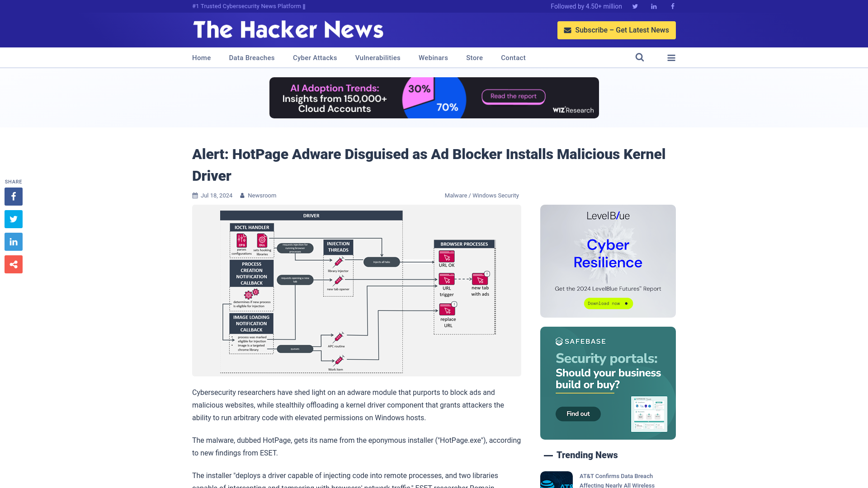Click the Data Breaches menu item

251,57
